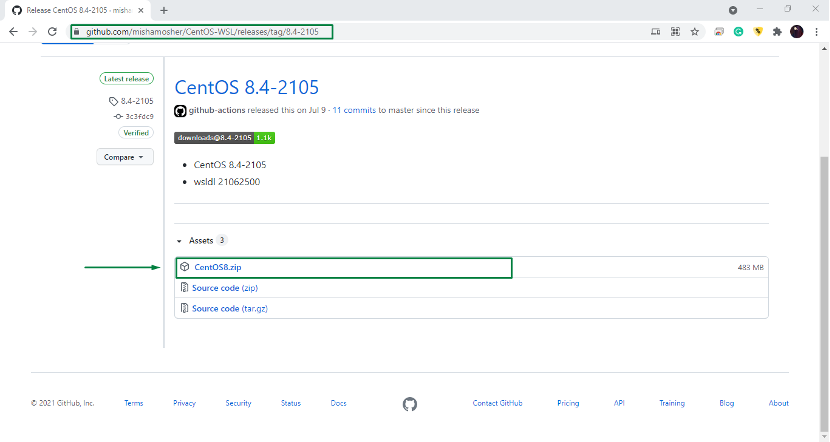Download Source code (zip)
The image size is (830, 442).
[x=225, y=288]
